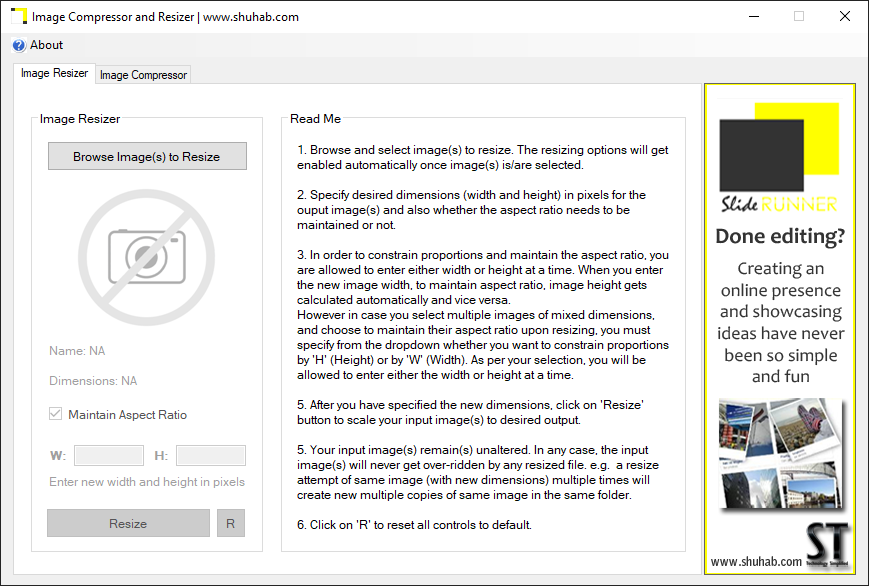
Task: Click the blue About help icon
Action: tap(19, 45)
